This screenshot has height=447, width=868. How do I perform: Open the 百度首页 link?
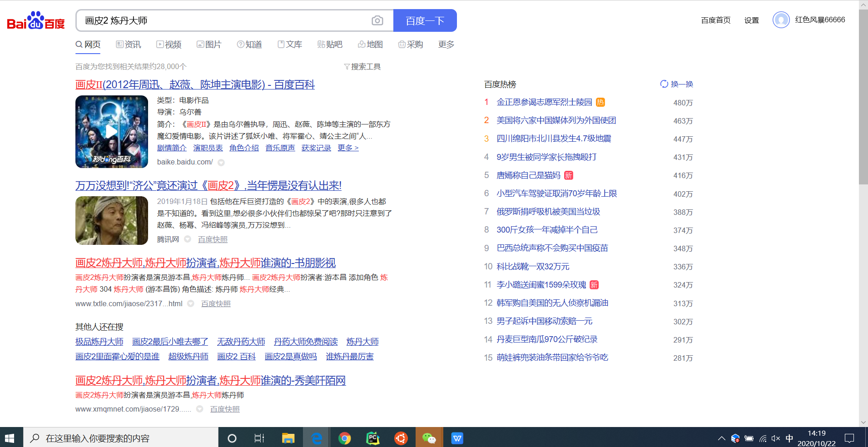[x=716, y=20]
